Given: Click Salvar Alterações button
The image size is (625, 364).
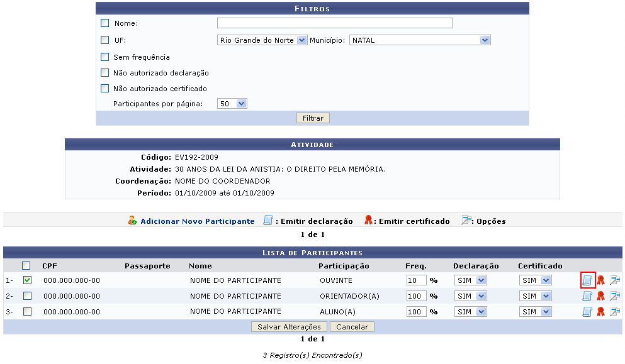Looking at the screenshot, I should coord(290,327).
